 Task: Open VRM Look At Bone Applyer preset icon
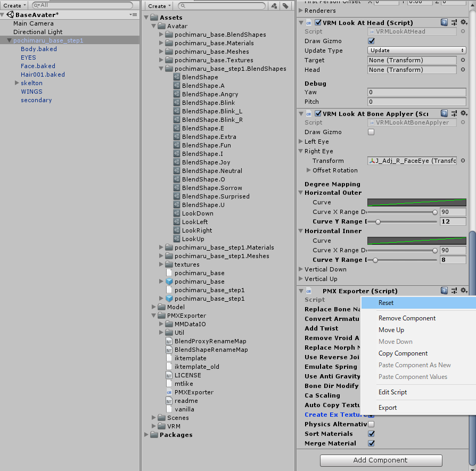[x=454, y=113]
